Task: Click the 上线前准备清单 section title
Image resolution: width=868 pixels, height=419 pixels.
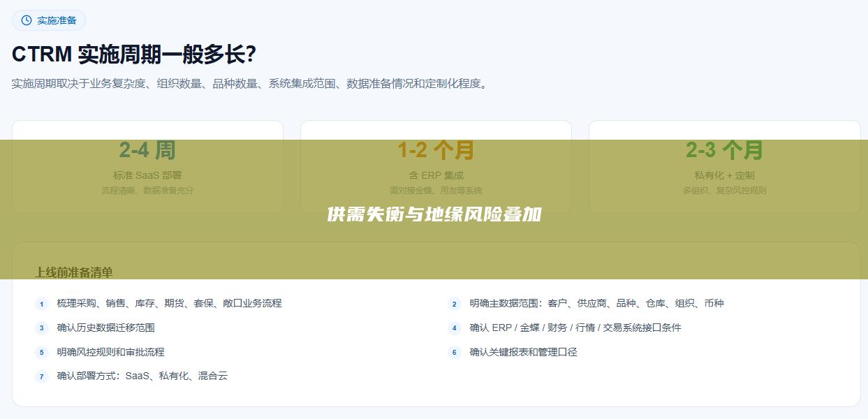Action: [74, 272]
